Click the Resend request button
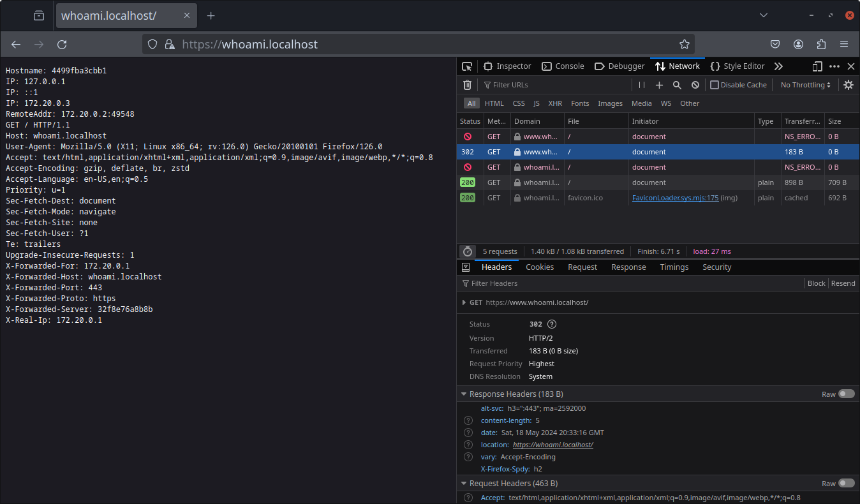Viewport: 860px width, 504px height. tap(843, 283)
